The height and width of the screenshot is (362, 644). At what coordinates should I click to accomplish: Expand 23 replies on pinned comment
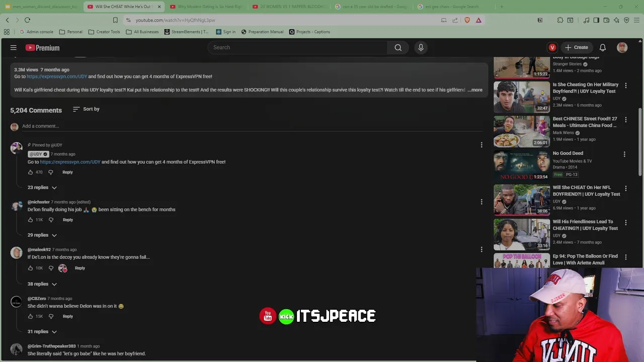(x=42, y=188)
